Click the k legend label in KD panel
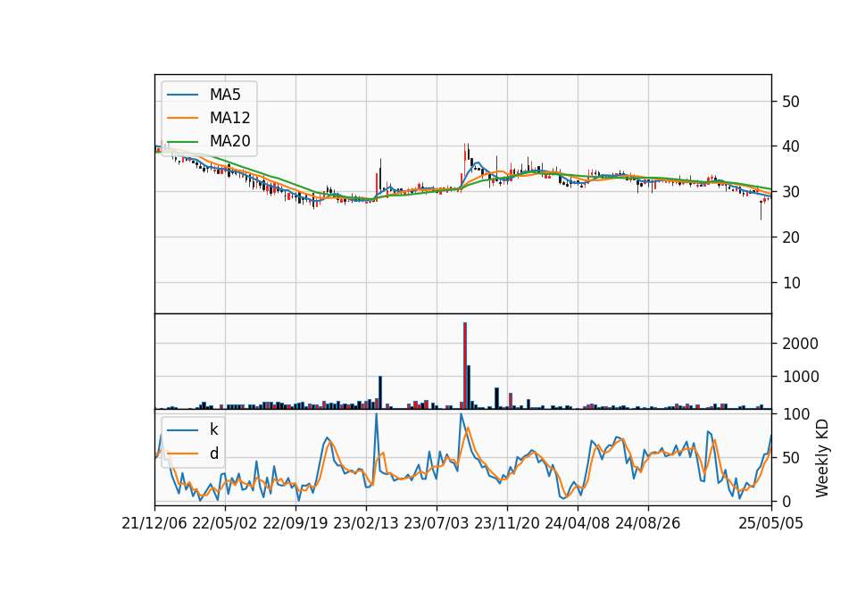Image resolution: width=857 pixels, height=616 pixels. click(x=213, y=429)
